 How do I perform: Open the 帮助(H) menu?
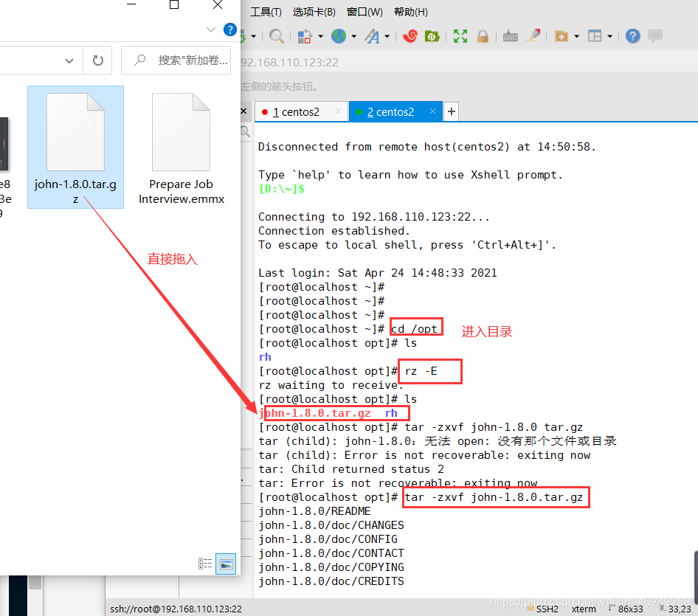410,12
